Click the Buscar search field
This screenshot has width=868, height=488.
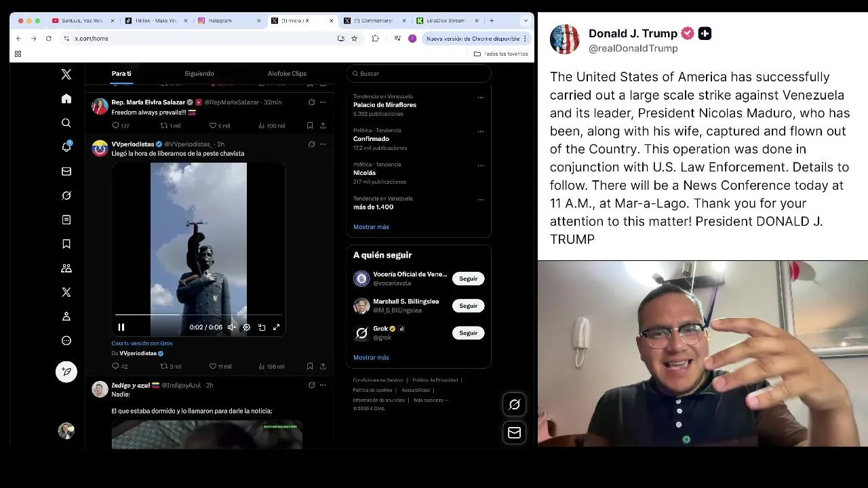coord(418,73)
